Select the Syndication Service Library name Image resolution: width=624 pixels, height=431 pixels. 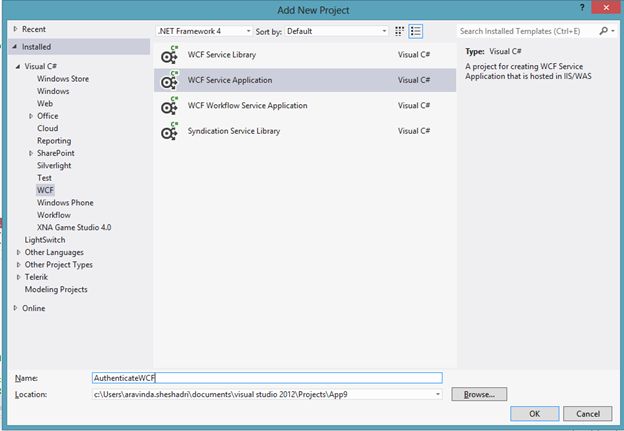(234, 131)
